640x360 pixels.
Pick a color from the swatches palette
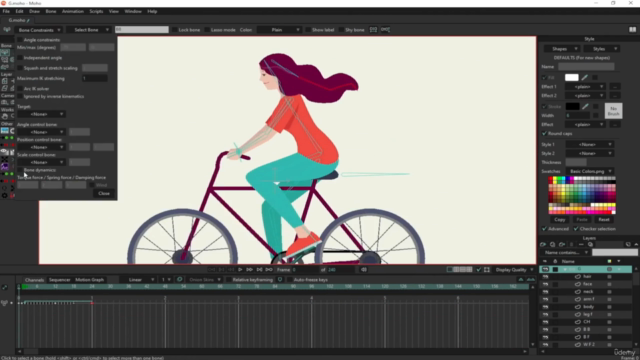pyautogui.click(x=582, y=195)
